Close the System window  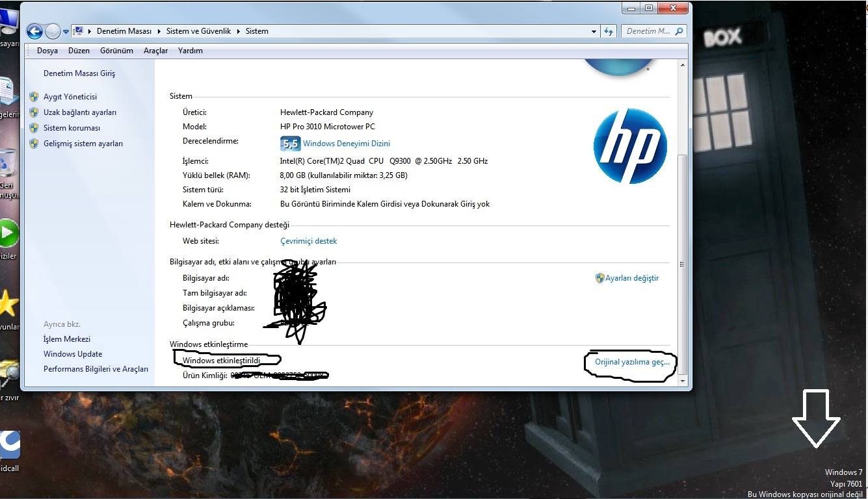pos(672,8)
